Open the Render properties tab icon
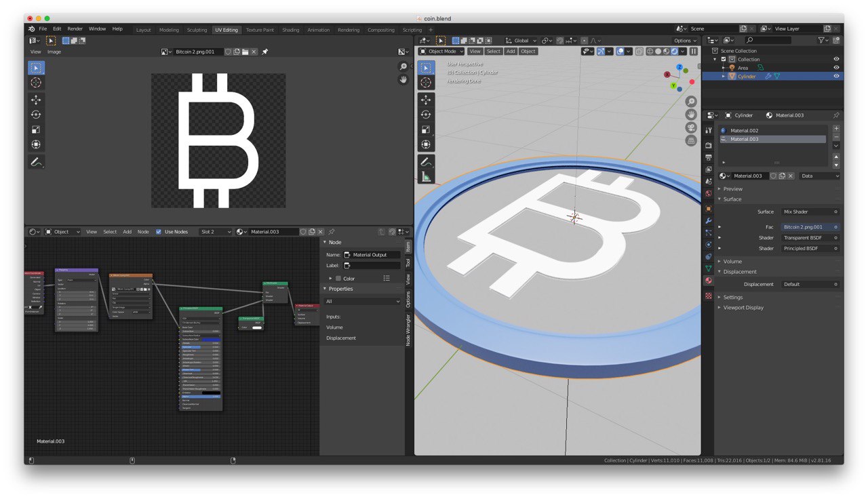868x499 pixels. click(x=709, y=145)
